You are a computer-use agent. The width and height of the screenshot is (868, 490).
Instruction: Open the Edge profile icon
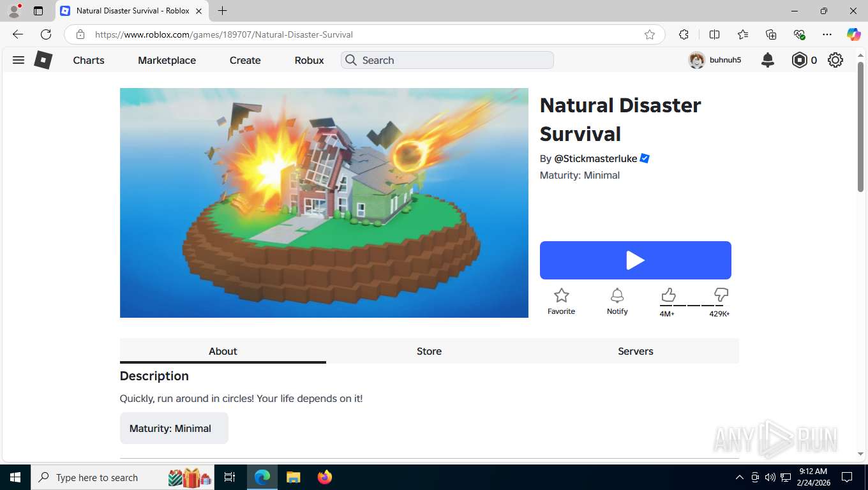pos(14,11)
